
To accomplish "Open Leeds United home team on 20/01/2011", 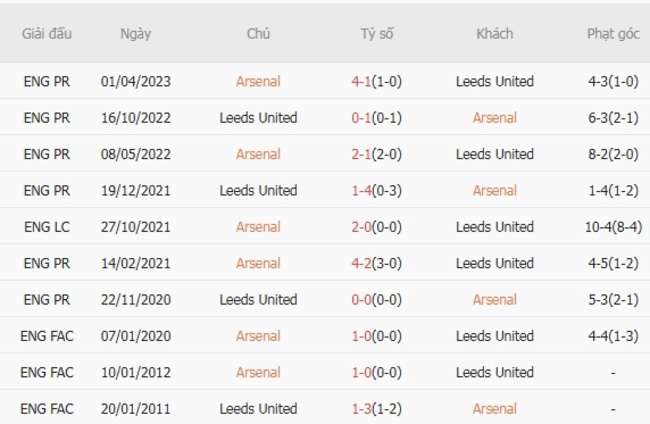I will pos(258,408).
